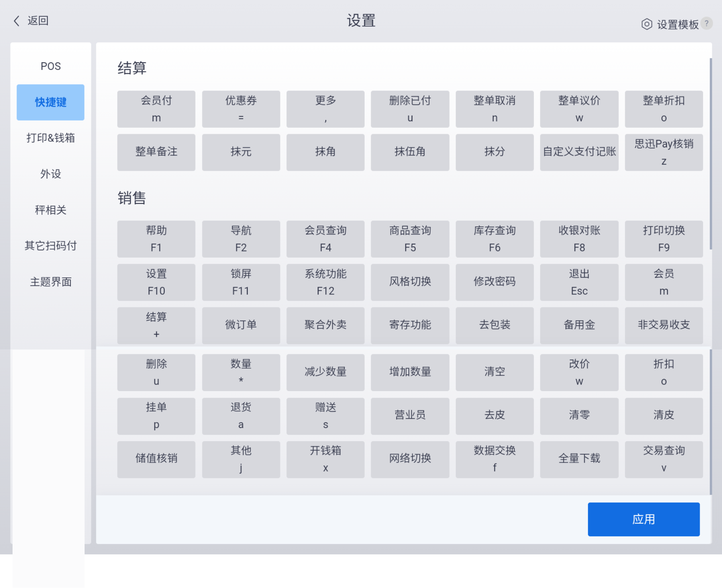This screenshot has height=588, width=722.
Task: Click the 赠送 s button
Action: (x=325, y=416)
